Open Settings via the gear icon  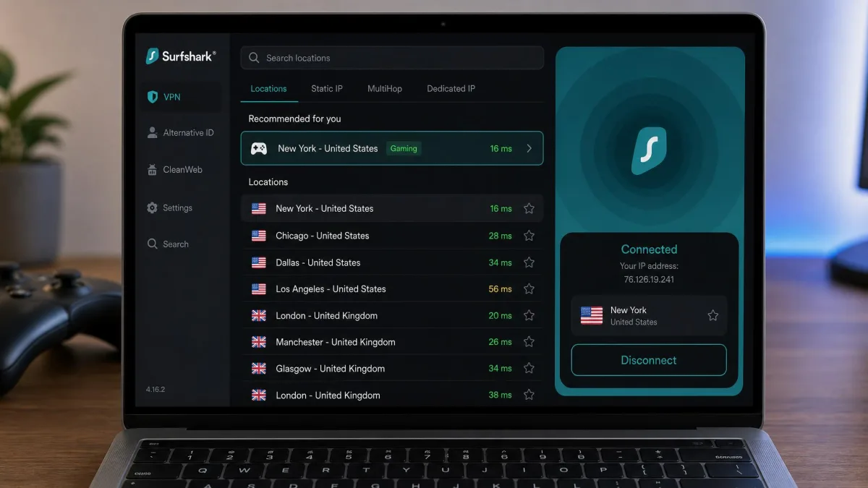[152, 207]
